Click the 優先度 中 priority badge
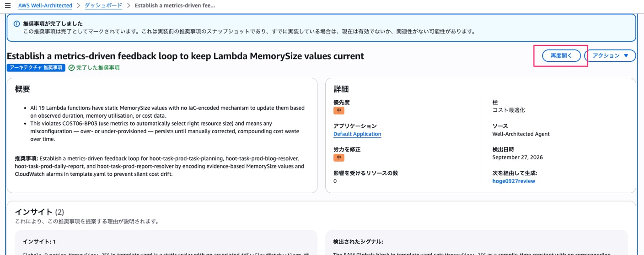 [x=339, y=110]
